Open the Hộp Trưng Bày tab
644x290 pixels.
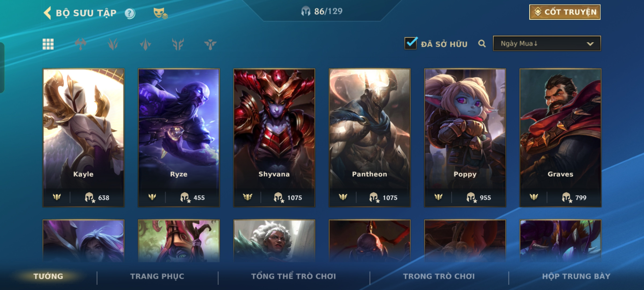coord(576,276)
